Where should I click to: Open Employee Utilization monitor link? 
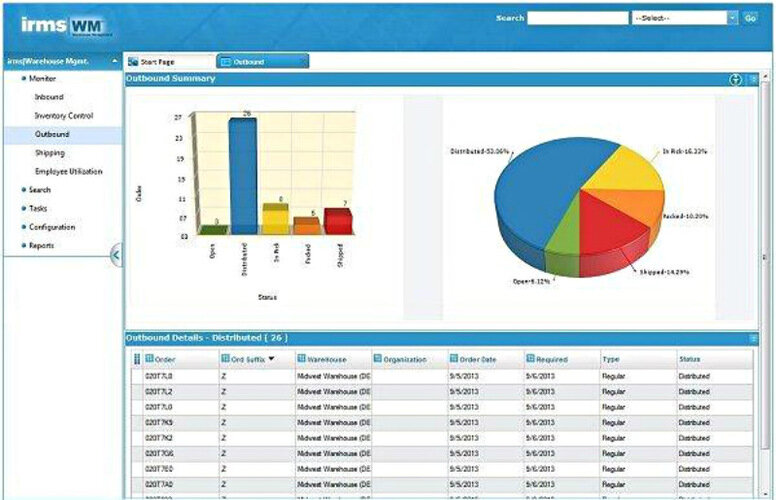point(68,171)
